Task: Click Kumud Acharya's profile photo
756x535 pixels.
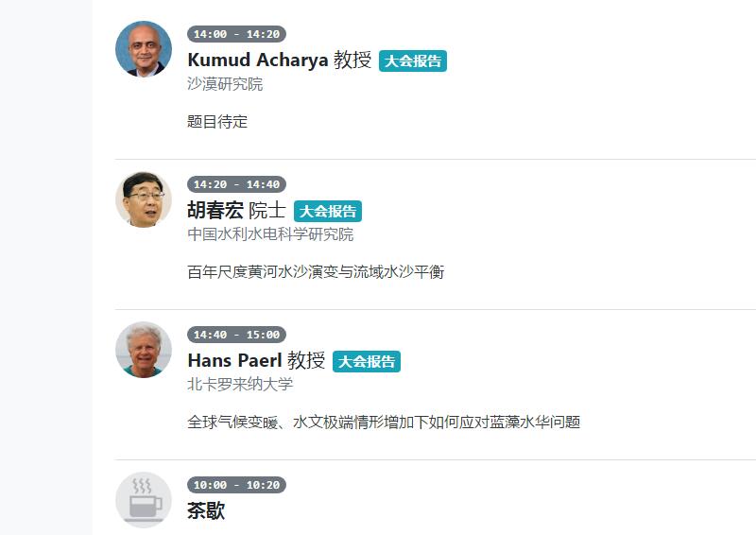Action: click(144, 49)
